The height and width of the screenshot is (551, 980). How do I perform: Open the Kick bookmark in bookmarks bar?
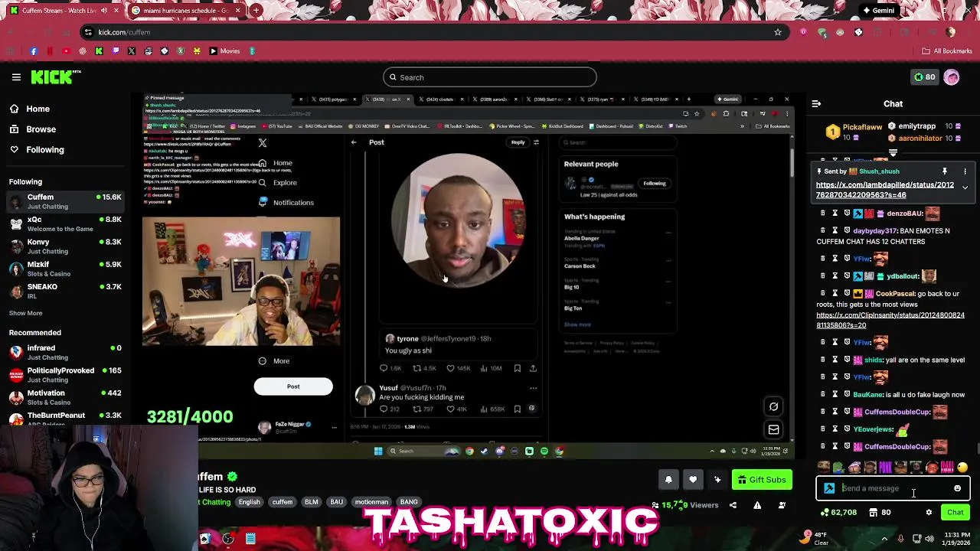point(99,51)
